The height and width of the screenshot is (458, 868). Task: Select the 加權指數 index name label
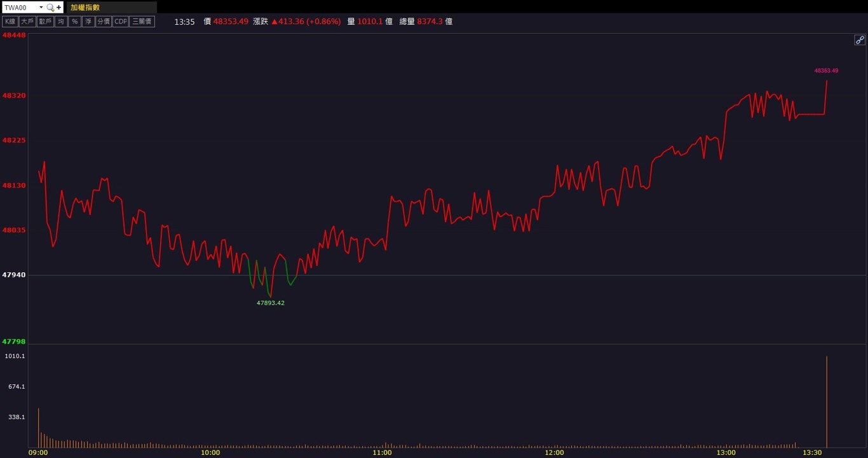click(85, 8)
